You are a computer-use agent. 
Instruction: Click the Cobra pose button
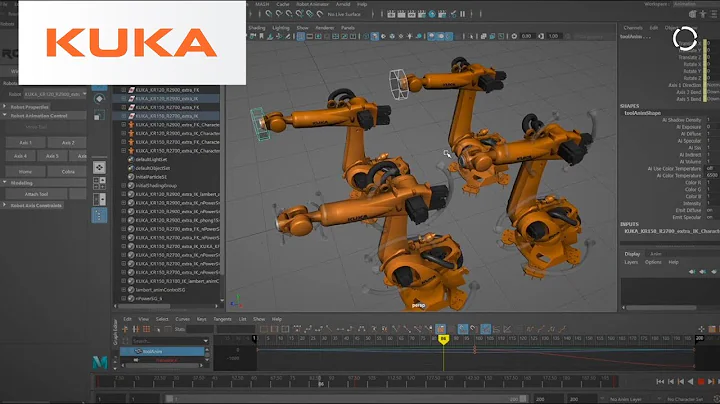(68, 172)
